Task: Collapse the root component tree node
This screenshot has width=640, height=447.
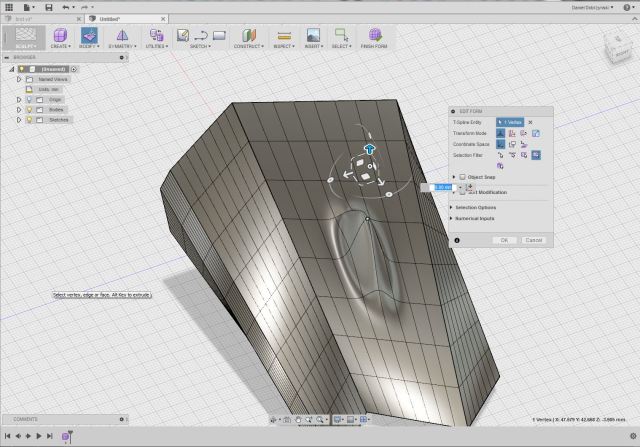Action: pyautogui.click(x=12, y=69)
